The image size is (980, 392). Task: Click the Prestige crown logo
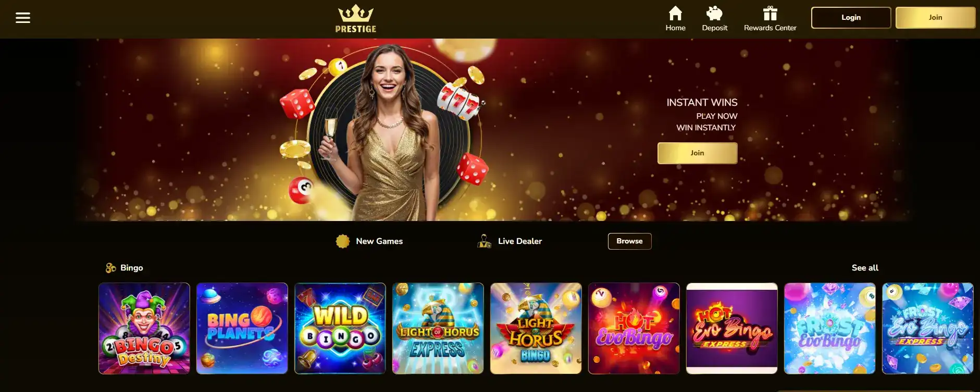356,19
